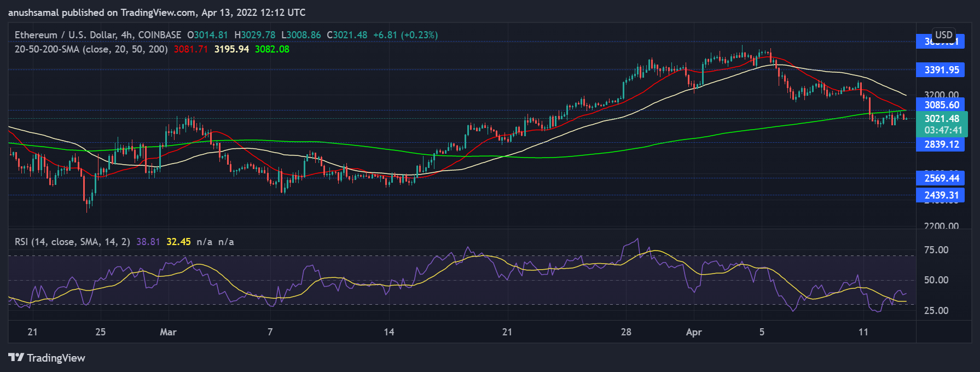Click the countdown timer 03:47:41

click(943, 130)
